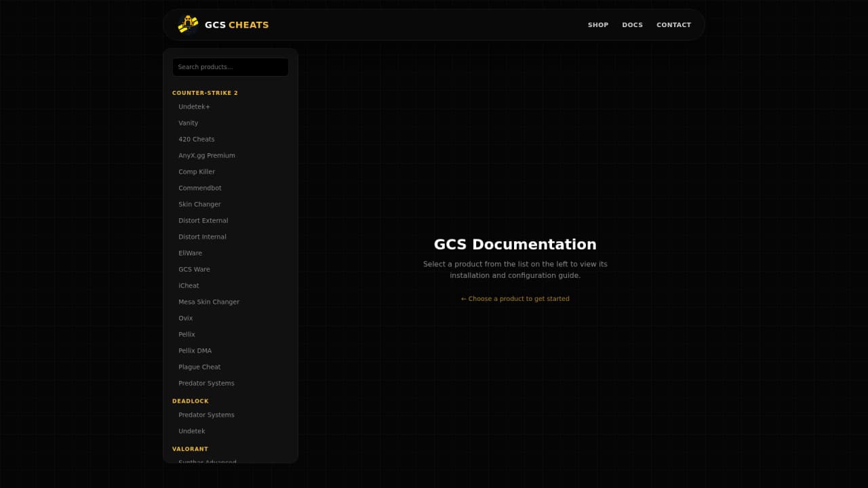868x488 pixels.
Task: Click the COUNTER-STRIKE 2 section header
Action: (205, 93)
